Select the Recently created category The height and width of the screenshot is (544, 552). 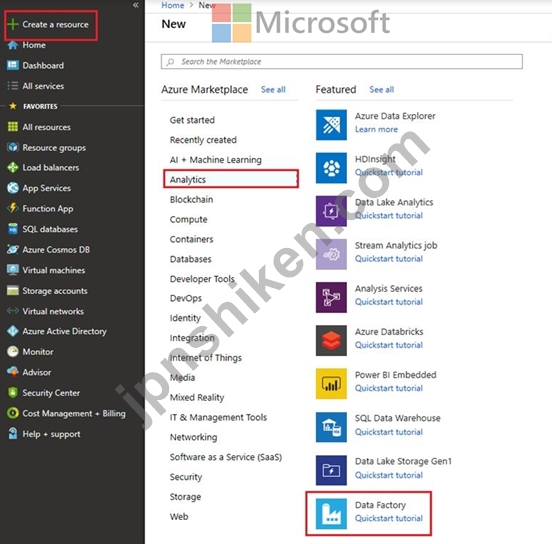pos(203,140)
